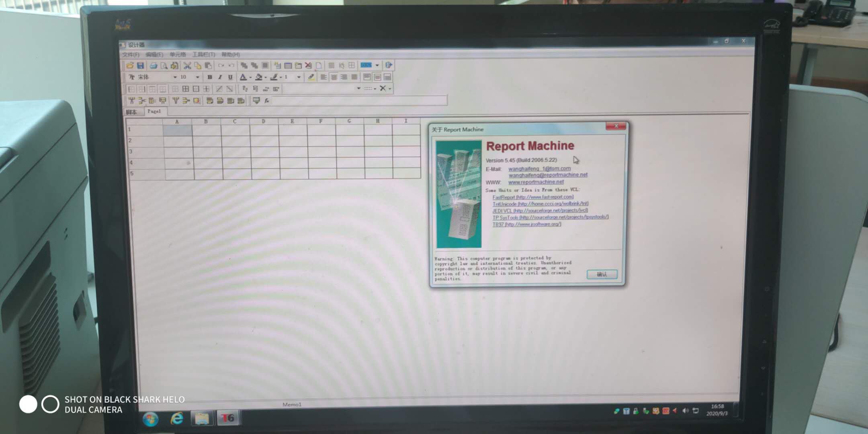Click the 确认 button in About dialog
Viewport: 868px width, 434px height.
point(602,274)
